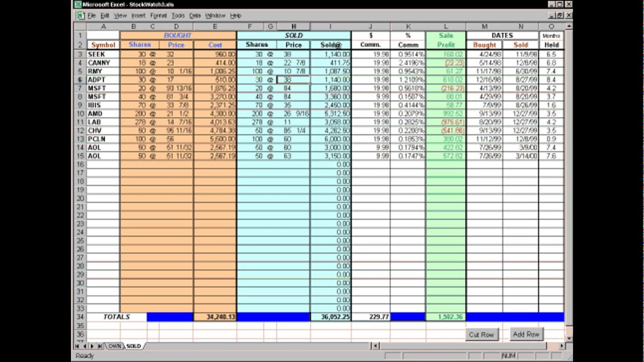This screenshot has height=362, width=644.
Task: Click the Symbol column heading cell
Action: click(x=103, y=45)
